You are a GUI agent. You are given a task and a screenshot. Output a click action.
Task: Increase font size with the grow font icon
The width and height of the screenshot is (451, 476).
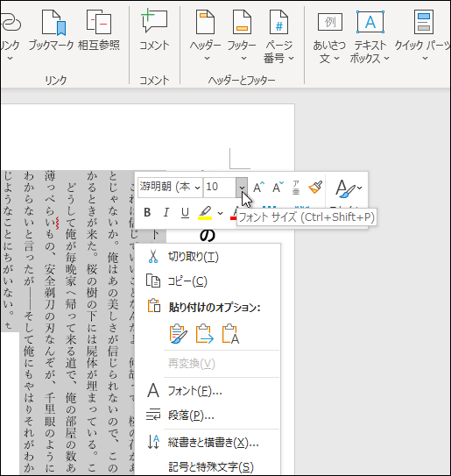point(258,188)
